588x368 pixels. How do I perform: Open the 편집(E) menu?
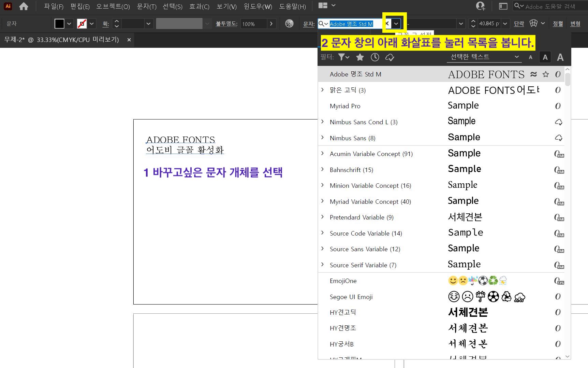pyautogui.click(x=80, y=6)
